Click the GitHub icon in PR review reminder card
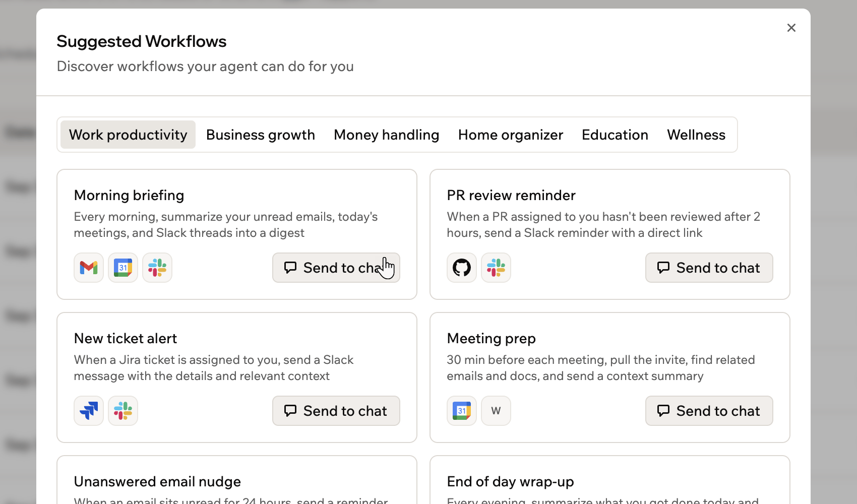The height and width of the screenshot is (504, 857). click(x=462, y=268)
